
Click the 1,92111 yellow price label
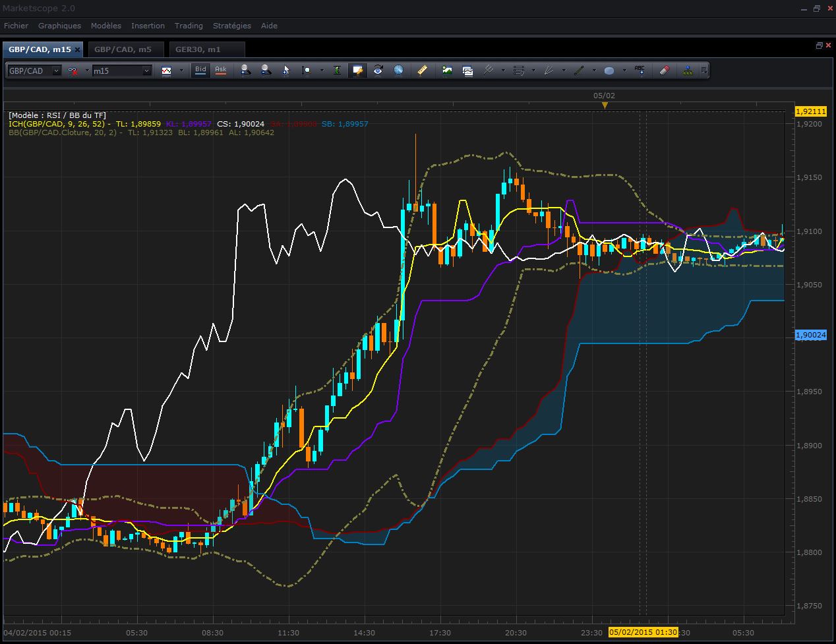810,111
